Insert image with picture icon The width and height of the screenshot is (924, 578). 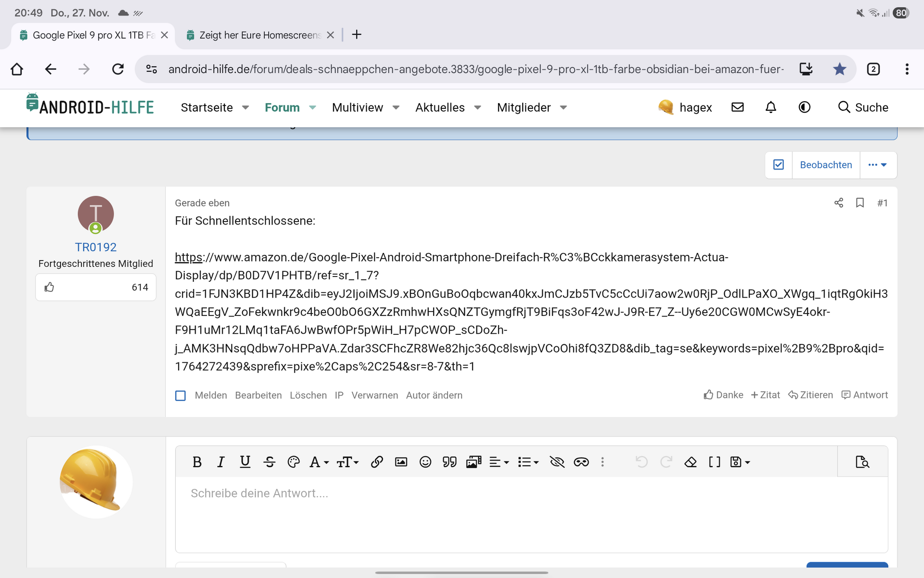(401, 462)
